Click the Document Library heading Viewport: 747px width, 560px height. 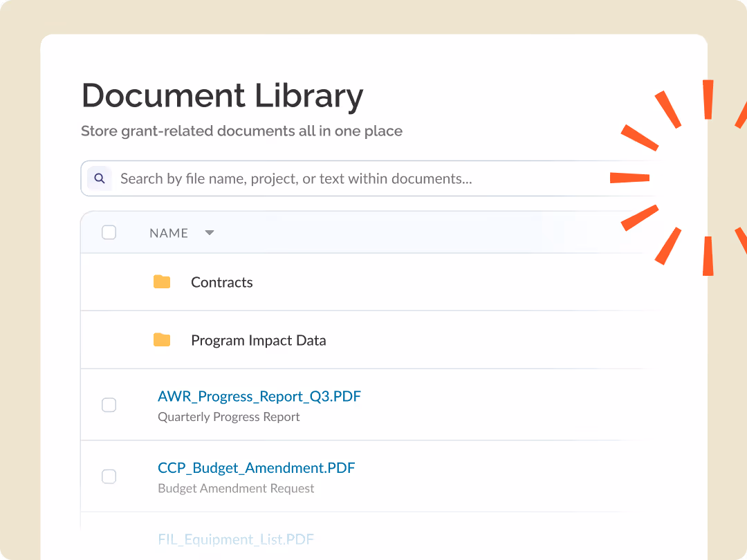coord(223,95)
